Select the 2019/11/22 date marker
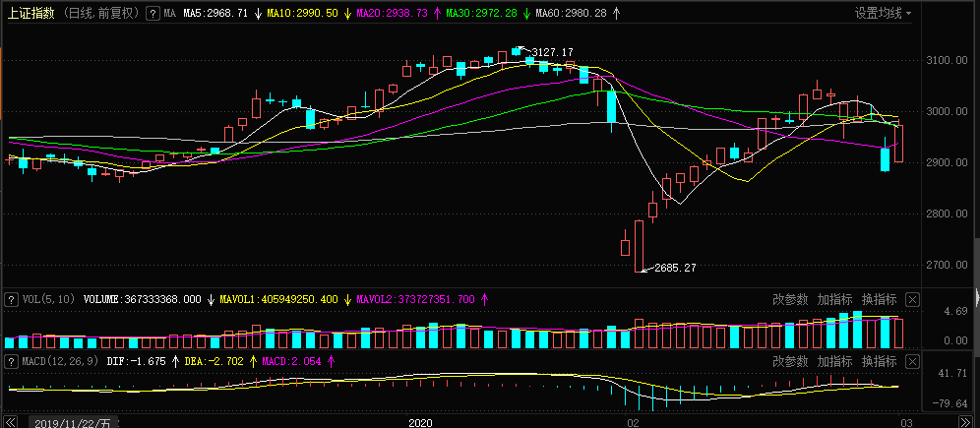980x428 pixels. (74, 422)
